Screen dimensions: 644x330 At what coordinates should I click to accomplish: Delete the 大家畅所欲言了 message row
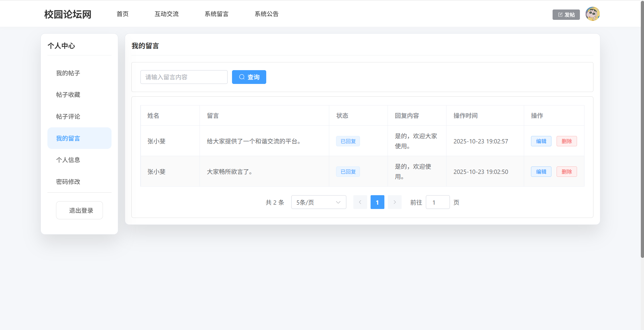coord(566,172)
